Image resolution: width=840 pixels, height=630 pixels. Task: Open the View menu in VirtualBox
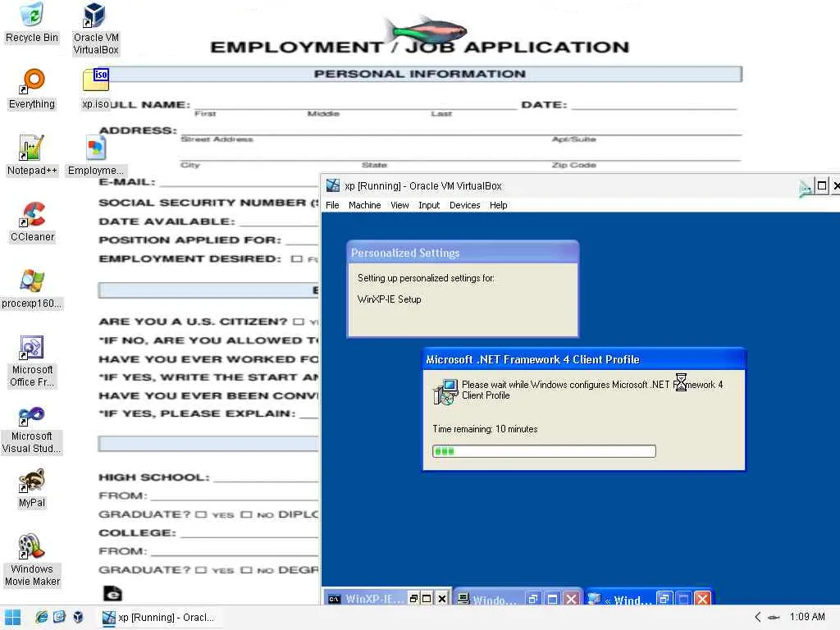tap(399, 205)
